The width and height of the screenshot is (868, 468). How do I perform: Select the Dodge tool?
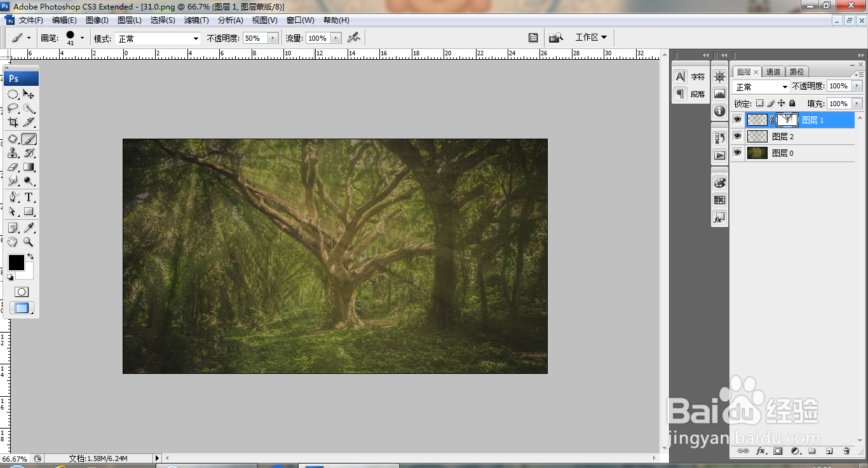click(x=29, y=181)
